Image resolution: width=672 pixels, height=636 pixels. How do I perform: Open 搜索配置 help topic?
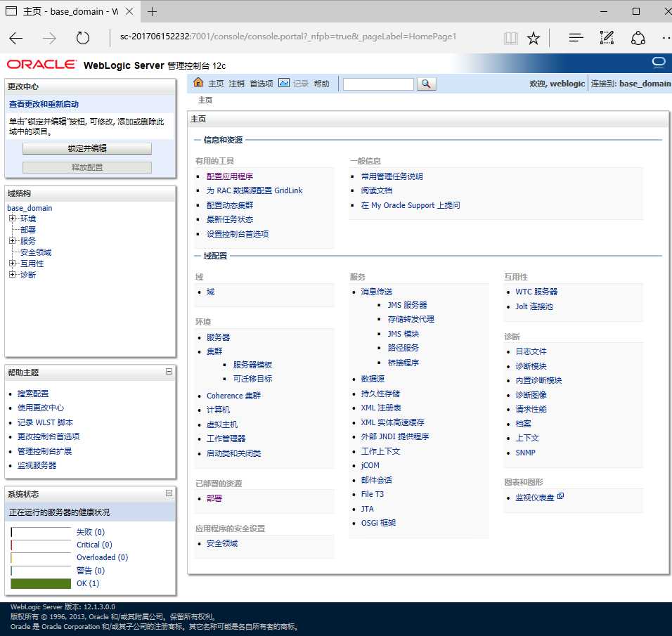click(x=33, y=394)
